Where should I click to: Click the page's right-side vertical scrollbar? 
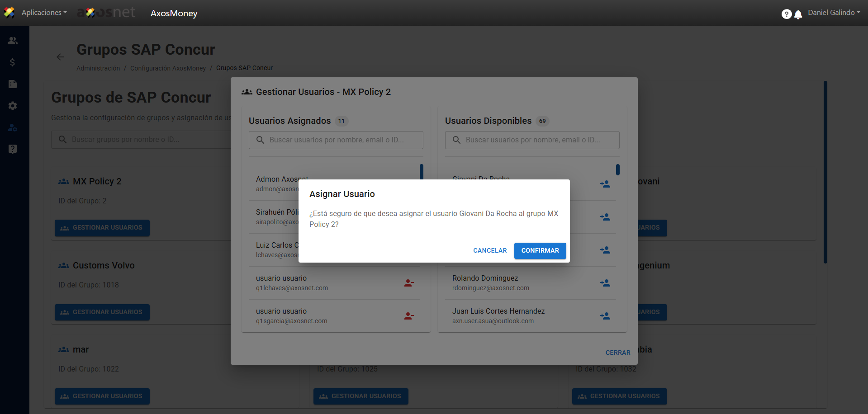[x=825, y=172]
